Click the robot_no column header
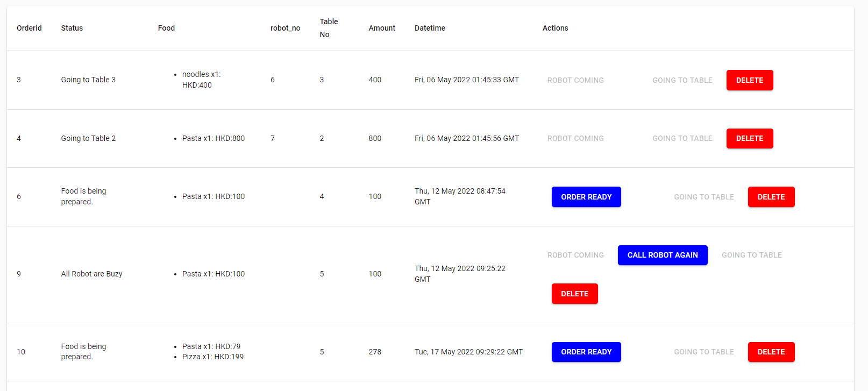This screenshot has height=391, width=868. [286, 28]
